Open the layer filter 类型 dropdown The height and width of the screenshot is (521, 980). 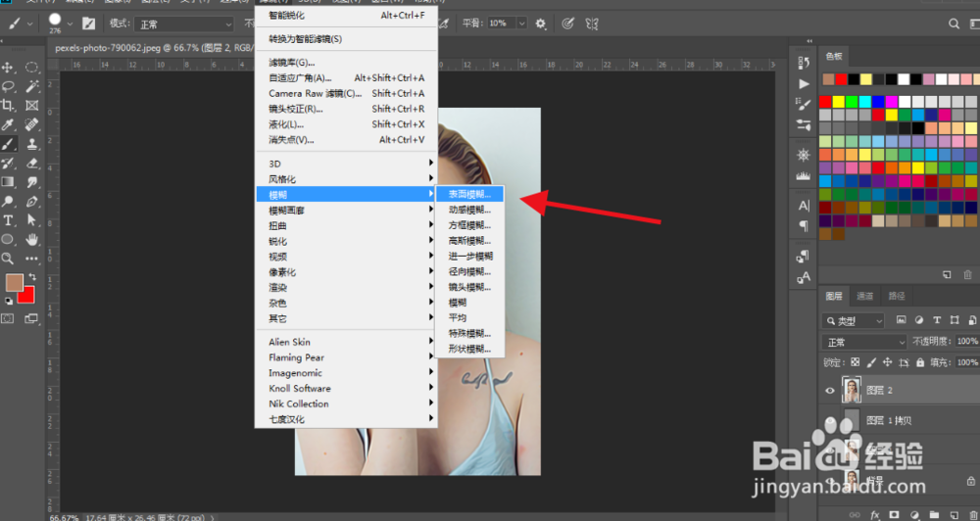[x=854, y=321]
